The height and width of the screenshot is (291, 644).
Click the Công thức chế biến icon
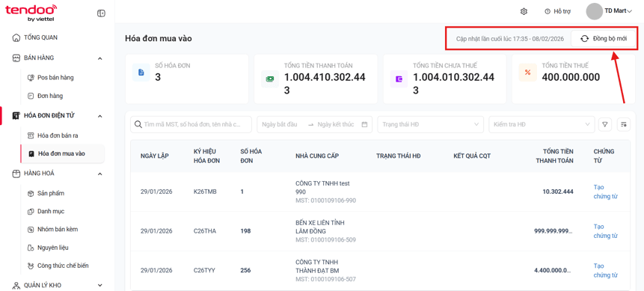(31, 266)
